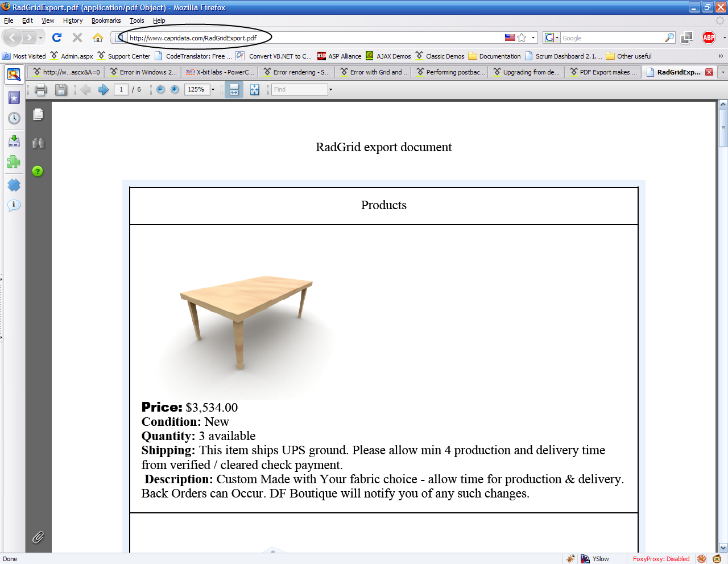Click the search magnifier icon
This screenshot has height=564, width=728.
669,38
